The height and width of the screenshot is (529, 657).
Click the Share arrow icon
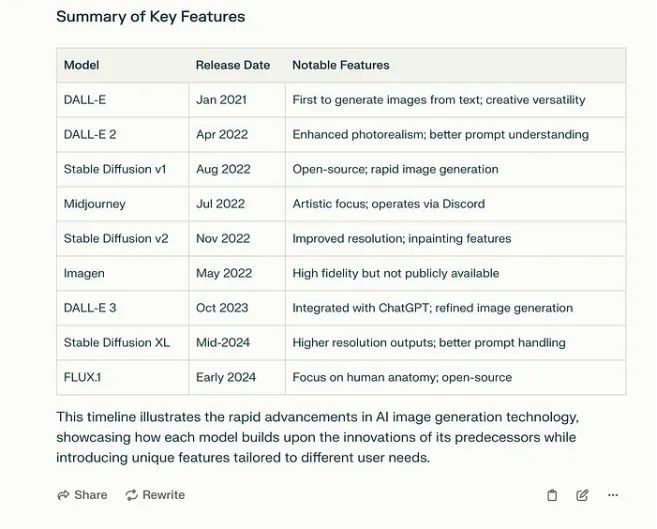pos(63,495)
